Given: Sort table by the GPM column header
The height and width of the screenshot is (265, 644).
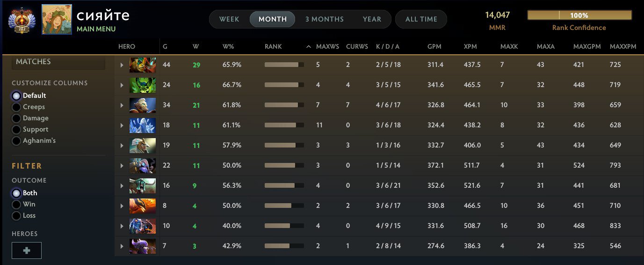Looking at the screenshot, I should [x=434, y=47].
